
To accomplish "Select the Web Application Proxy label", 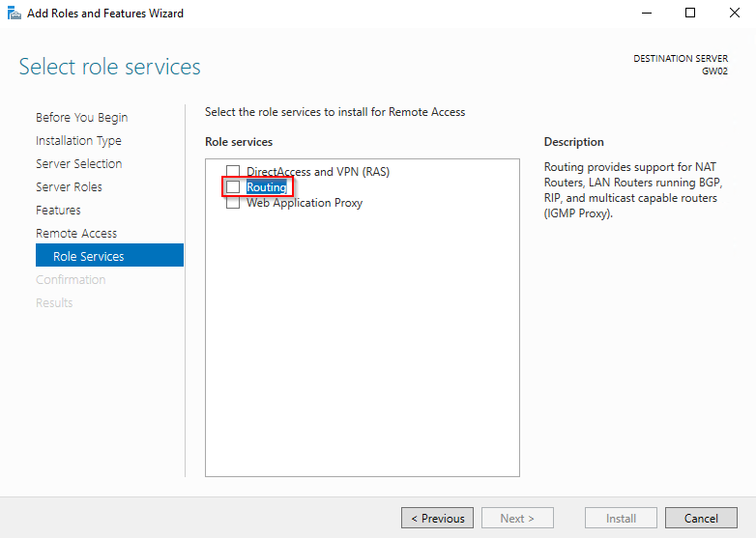I will tap(305, 203).
